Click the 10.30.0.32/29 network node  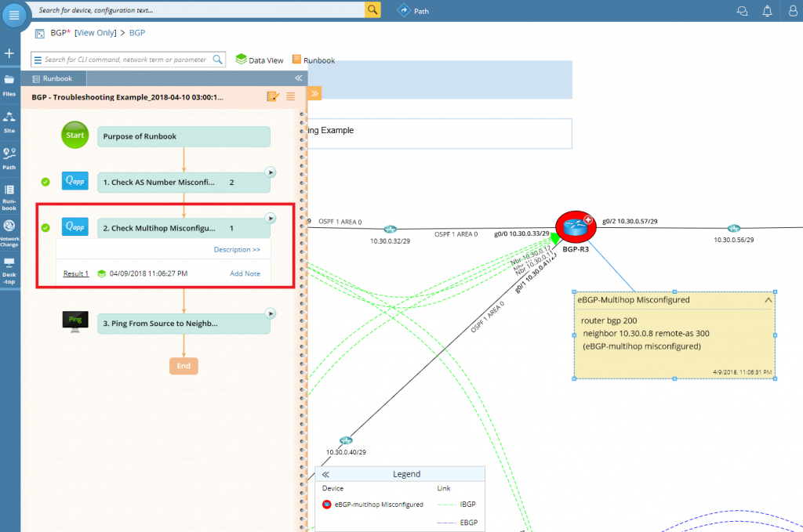391,229
